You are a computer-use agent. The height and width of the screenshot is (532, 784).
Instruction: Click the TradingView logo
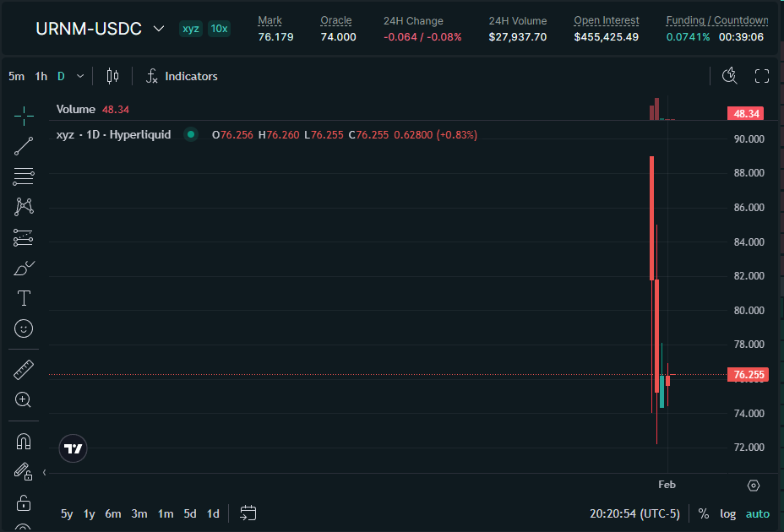pyautogui.click(x=73, y=448)
